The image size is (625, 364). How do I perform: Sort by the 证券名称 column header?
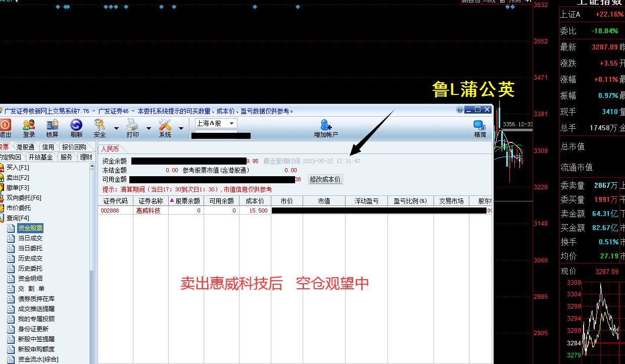[151, 201]
